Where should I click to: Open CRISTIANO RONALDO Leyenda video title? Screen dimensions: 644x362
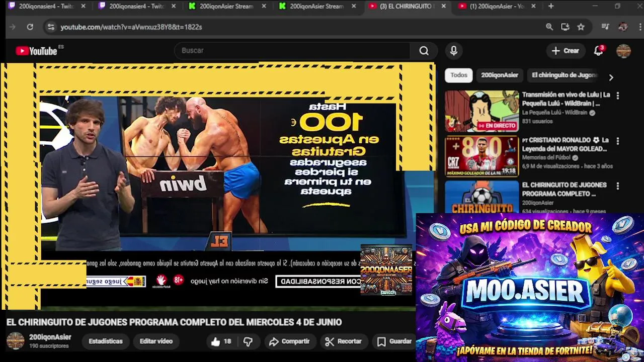pyautogui.click(x=566, y=144)
